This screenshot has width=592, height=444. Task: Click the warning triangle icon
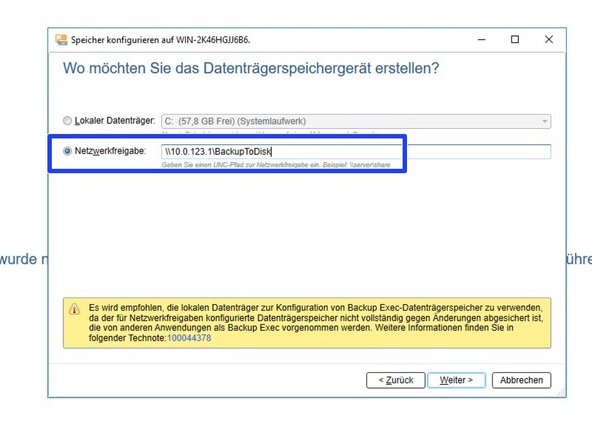(x=74, y=309)
